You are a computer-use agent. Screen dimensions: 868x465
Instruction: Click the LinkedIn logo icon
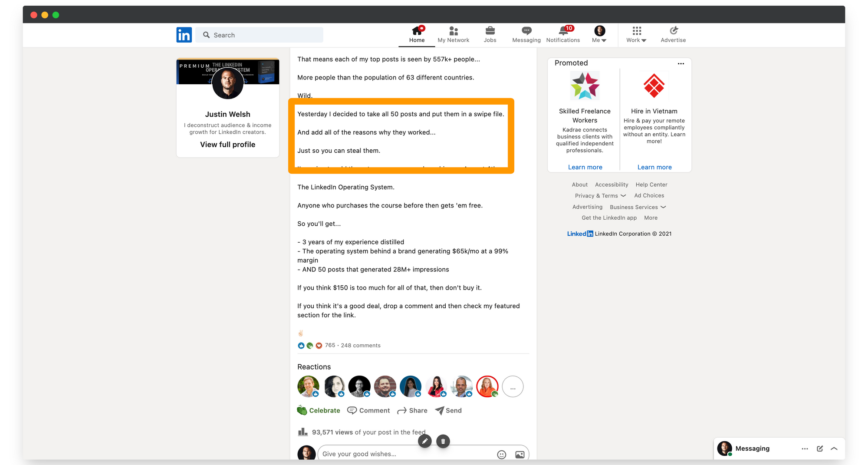(184, 35)
